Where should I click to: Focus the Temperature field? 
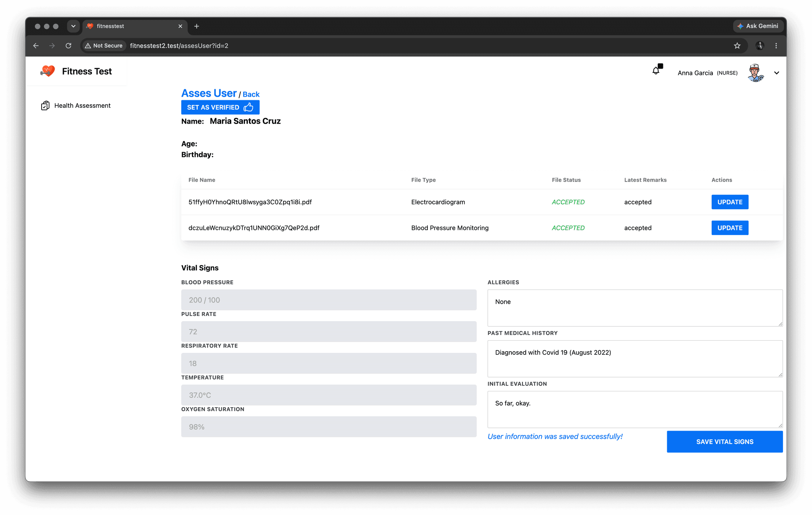coord(329,395)
